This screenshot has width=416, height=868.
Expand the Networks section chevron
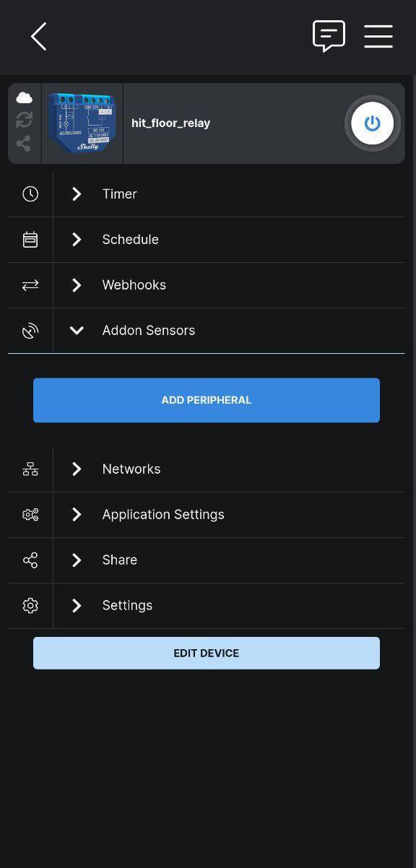[x=77, y=469]
